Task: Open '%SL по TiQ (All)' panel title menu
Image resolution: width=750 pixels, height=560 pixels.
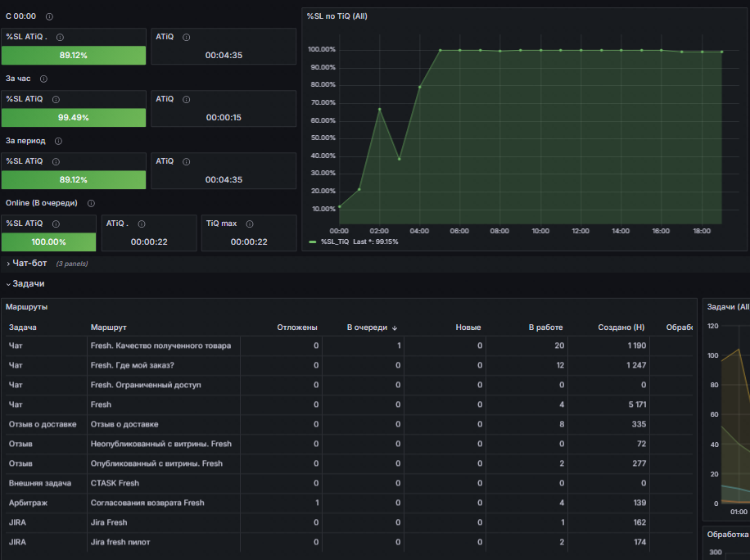Action: click(337, 16)
